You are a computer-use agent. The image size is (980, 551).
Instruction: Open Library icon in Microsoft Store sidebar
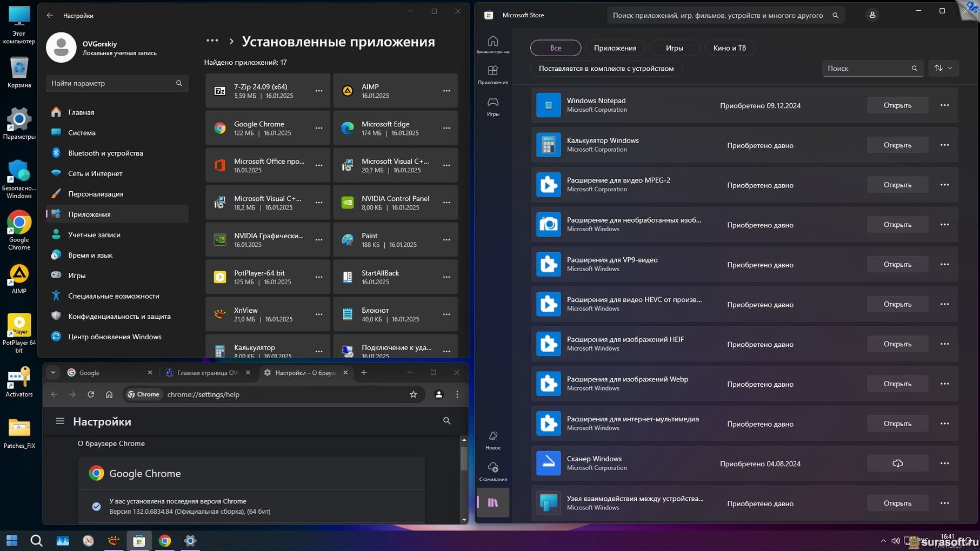pyautogui.click(x=492, y=502)
